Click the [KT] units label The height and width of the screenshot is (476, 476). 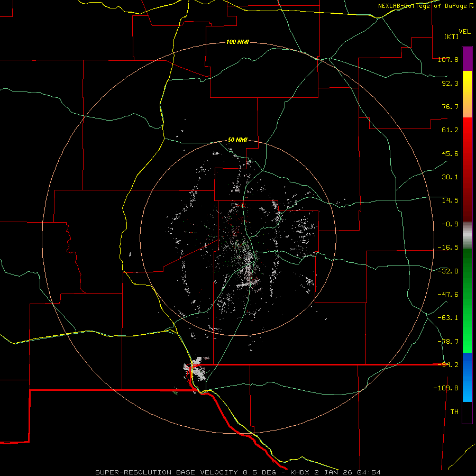(x=452, y=36)
